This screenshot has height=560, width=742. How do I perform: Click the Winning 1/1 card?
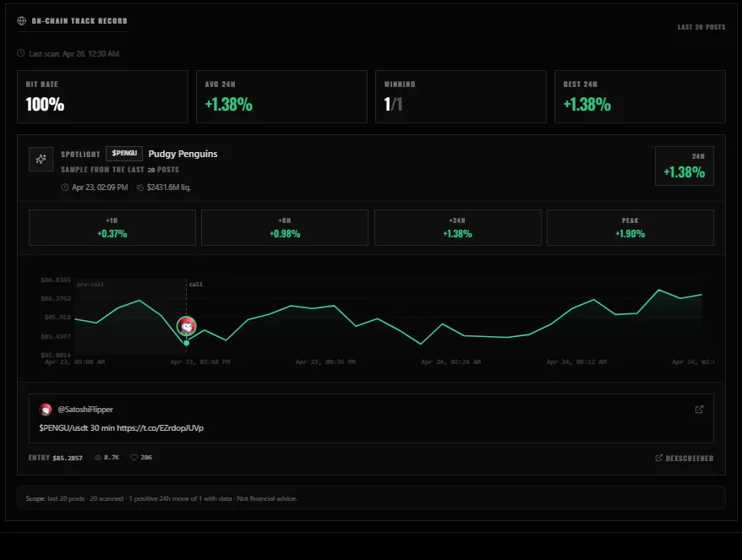(461, 96)
